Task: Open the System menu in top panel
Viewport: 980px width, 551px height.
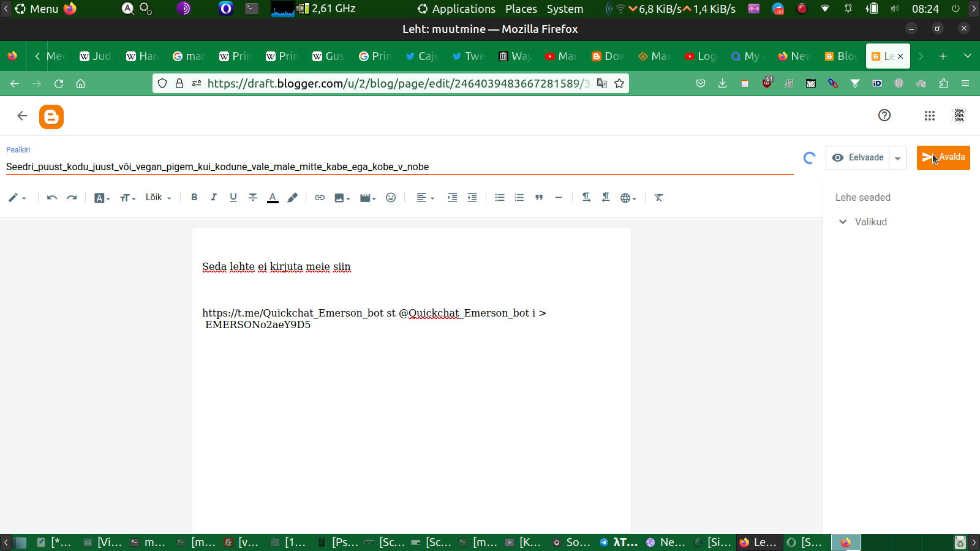Action: tap(565, 9)
